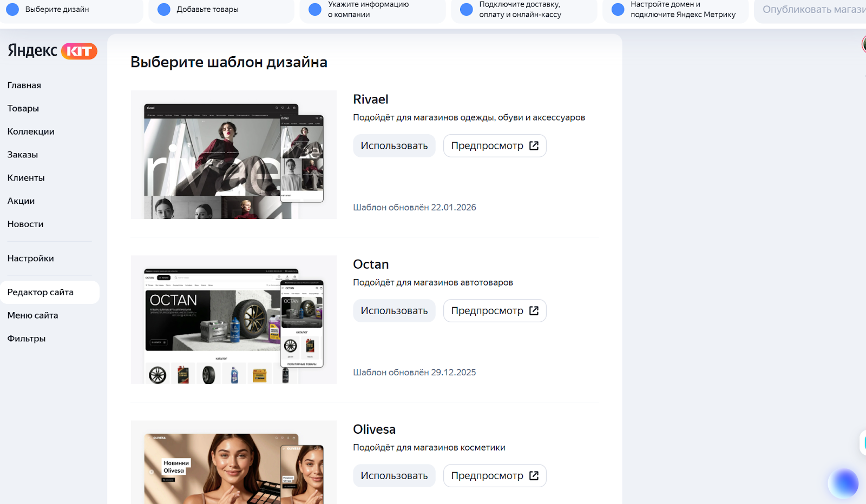
Task: Preview the Octan template in new tab
Action: click(494, 311)
